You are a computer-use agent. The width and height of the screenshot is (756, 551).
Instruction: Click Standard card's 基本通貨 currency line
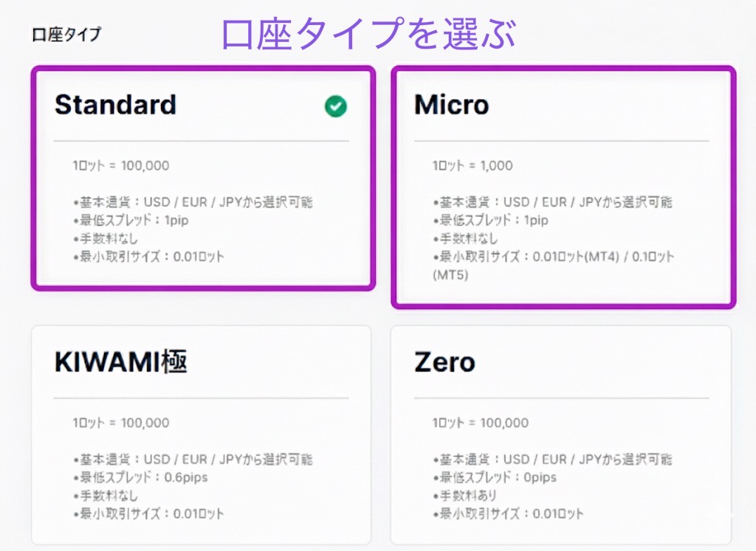tap(192, 202)
